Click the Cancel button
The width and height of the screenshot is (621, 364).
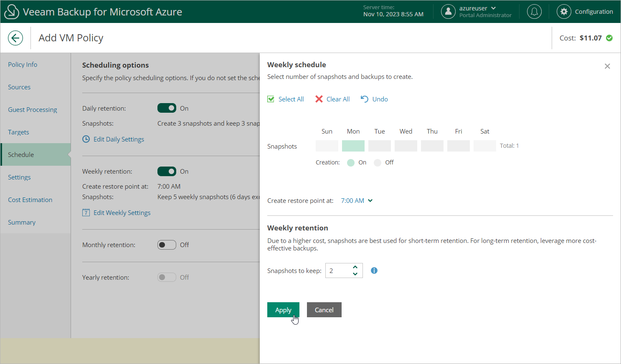(324, 310)
